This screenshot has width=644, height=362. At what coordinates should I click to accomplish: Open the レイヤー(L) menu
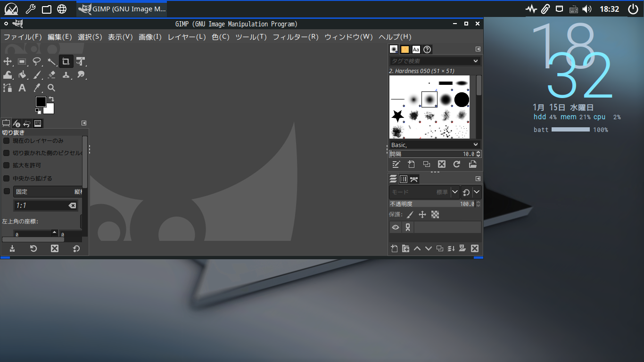tap(187, 37)
